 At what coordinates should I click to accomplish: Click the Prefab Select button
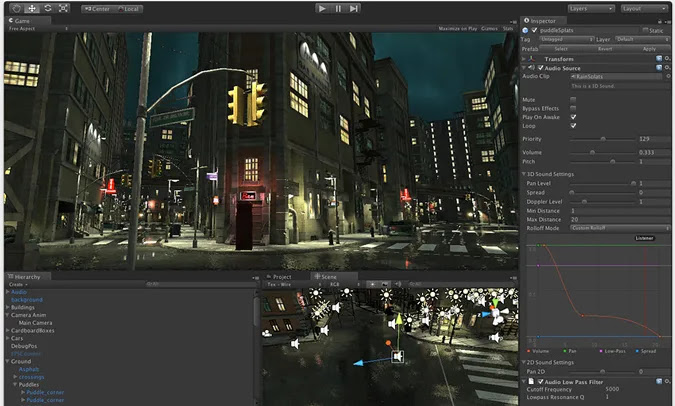pos(561,49)
